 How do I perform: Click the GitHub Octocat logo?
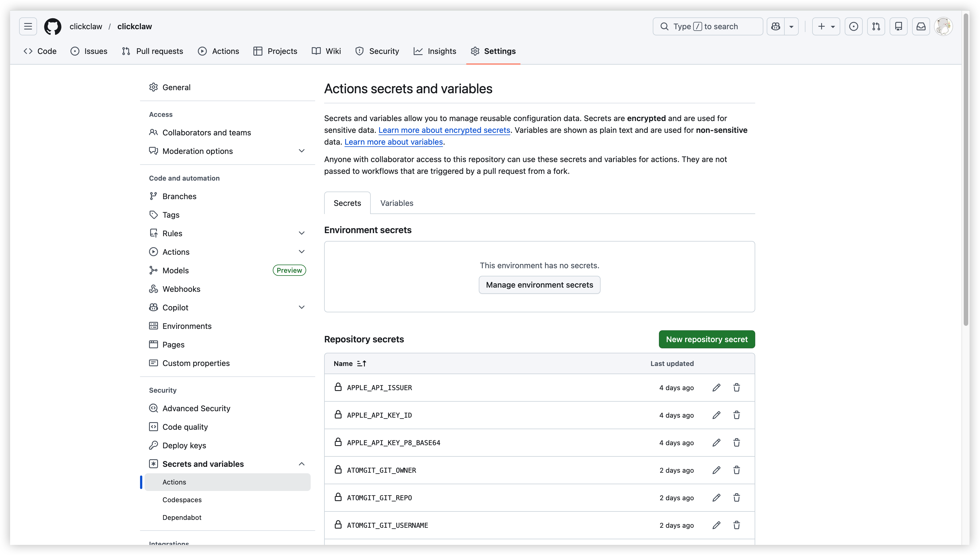(x=52, y=26)
